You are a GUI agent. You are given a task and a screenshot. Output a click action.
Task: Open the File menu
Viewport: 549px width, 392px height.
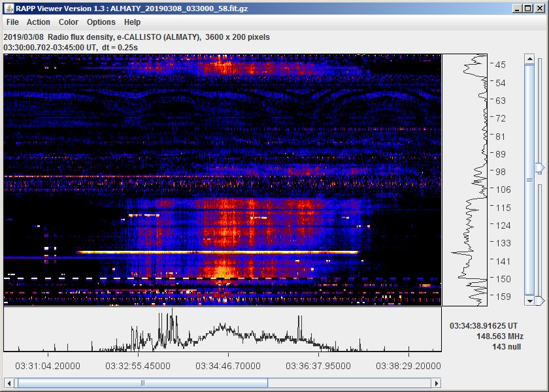click(x=12, y=22)
